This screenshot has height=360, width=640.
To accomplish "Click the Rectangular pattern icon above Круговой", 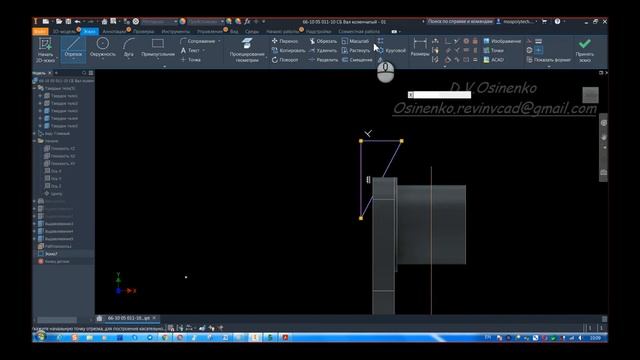I will coord(380,41).
